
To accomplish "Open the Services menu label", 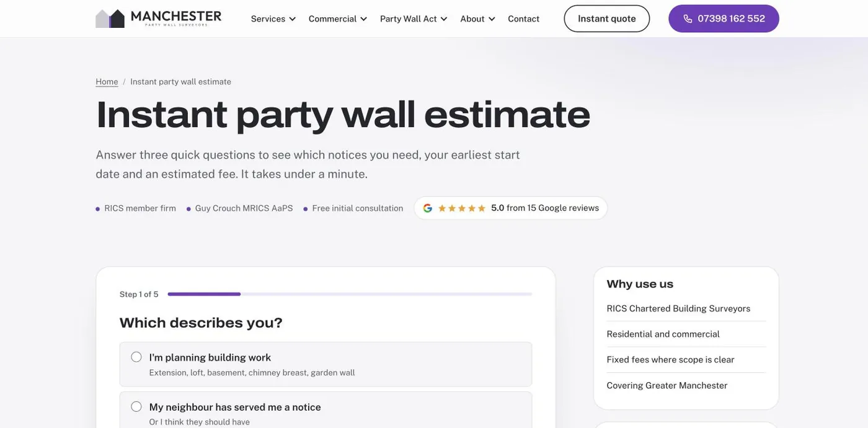I will tap(268, 19).
